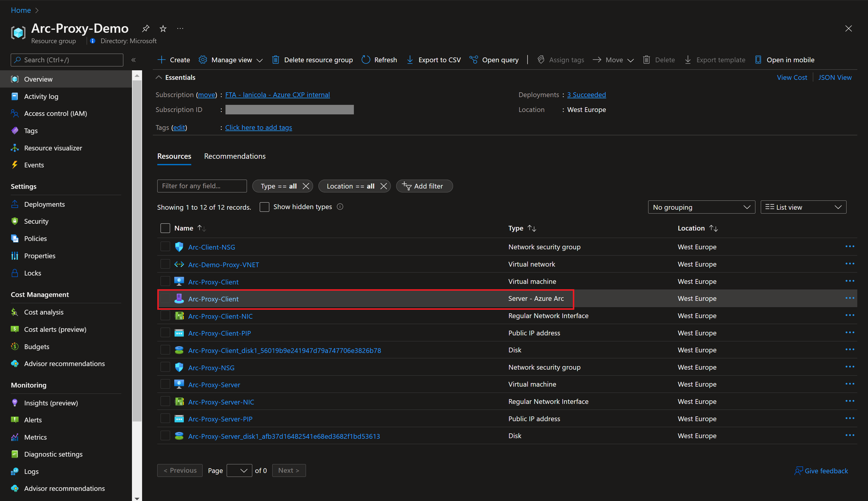Click the Open query icon

pyautogui.click(x=474, y=60)
